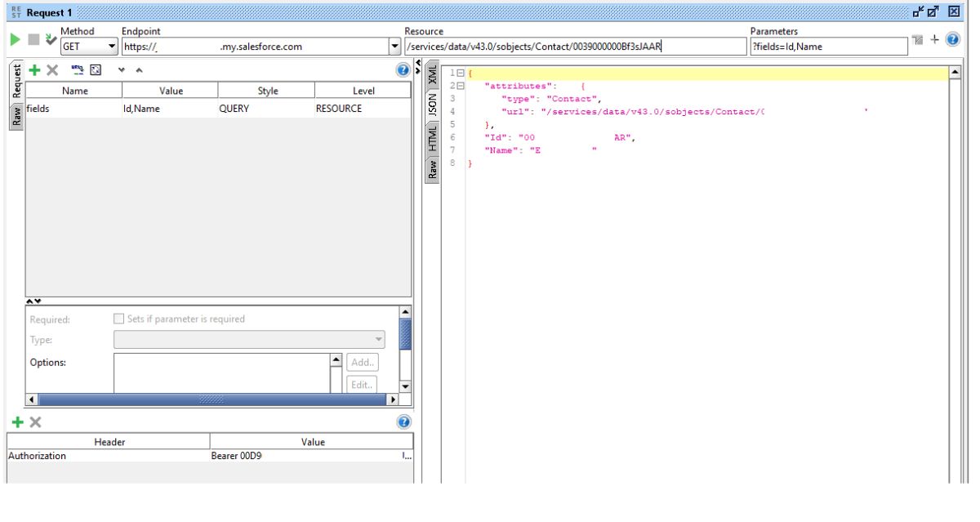
Task: Move the parameter up with the up arrow
Action: [138, 70]
